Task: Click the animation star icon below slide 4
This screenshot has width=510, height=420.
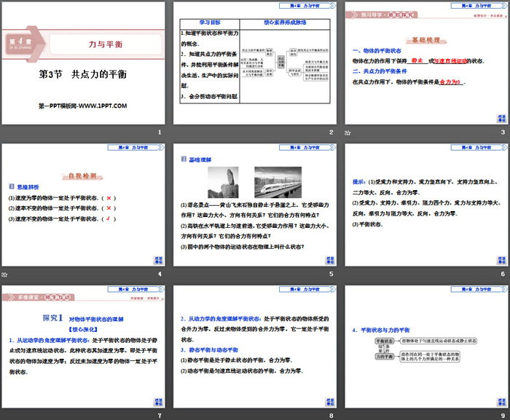Action: pyautogui.click(x=4, y=274)
